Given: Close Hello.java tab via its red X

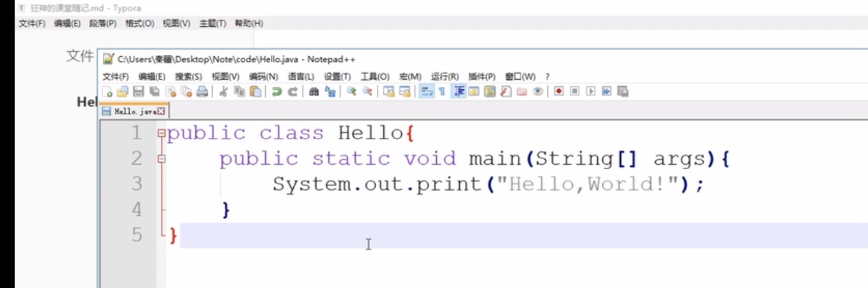Looking at the screenshot, I should click(x=162, y=111).
